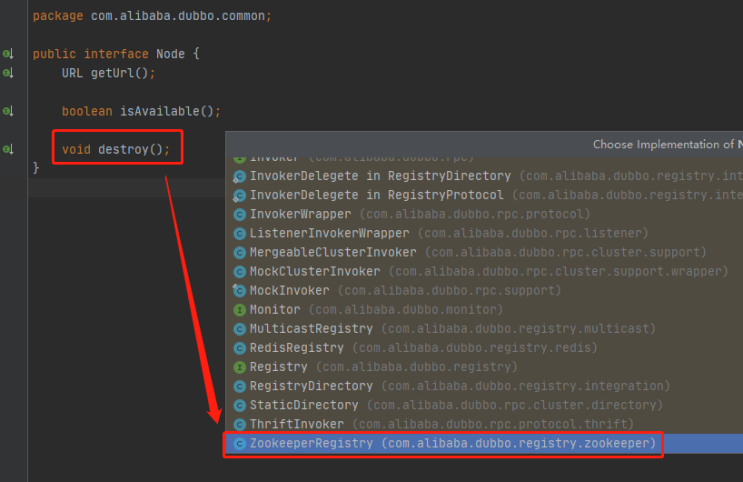Click class icon next to ZookeeperRegistry
This screenshot has height=482, width=743.
tap(239, 444)
